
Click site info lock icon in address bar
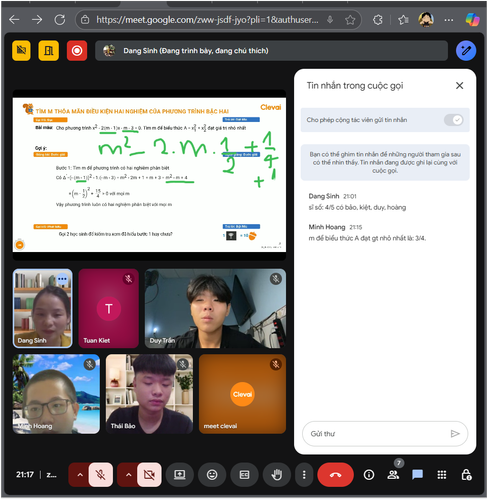click(85, 20)
